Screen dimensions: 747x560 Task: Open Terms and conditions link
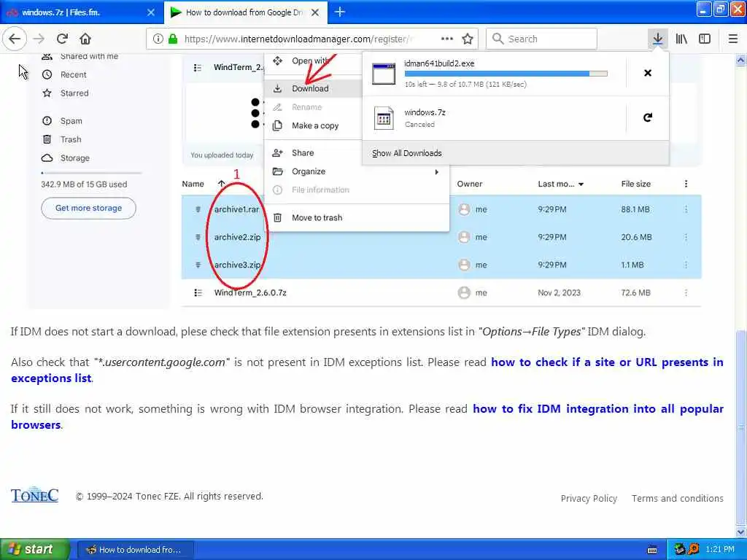point(678,498)
